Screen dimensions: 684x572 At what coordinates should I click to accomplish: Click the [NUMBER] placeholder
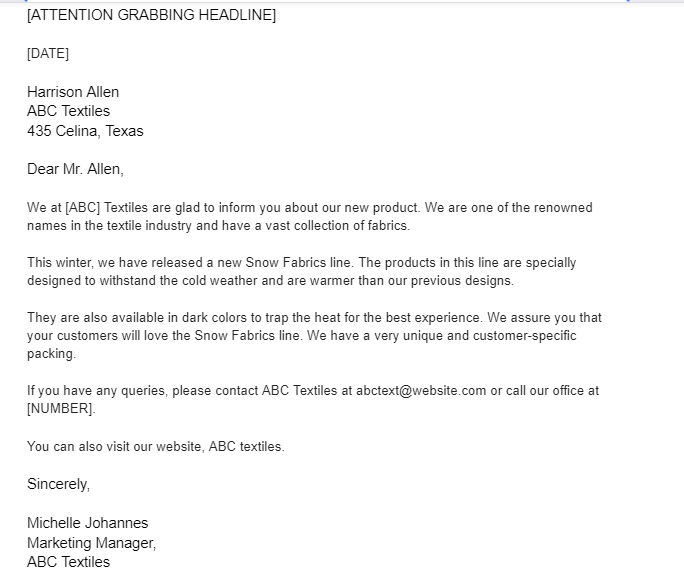click(x=61, y=409)
